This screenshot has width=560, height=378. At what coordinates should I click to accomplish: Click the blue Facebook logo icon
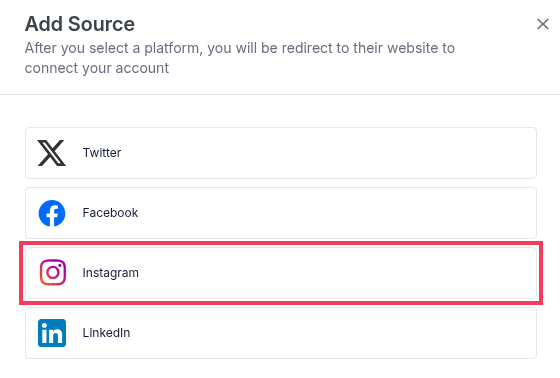pos(52,213)
